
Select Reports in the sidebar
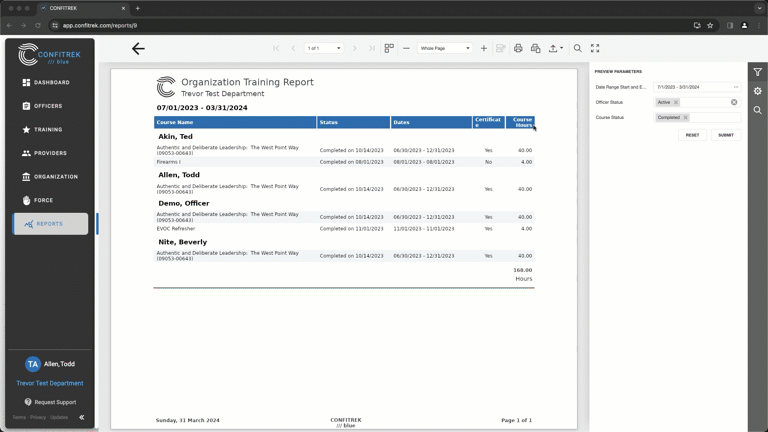click(x=50, y=224)
